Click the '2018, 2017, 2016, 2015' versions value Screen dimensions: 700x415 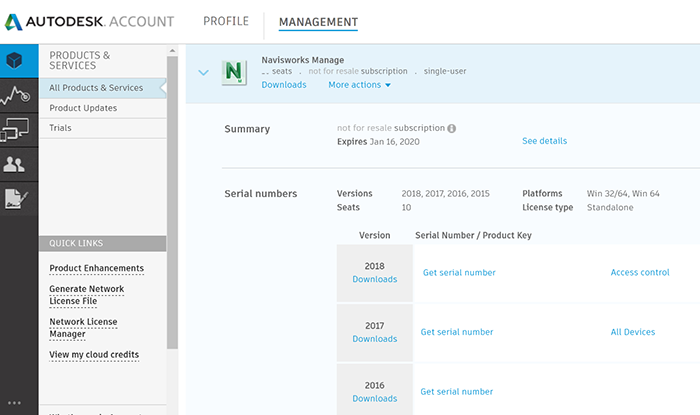tap(446, 194)
